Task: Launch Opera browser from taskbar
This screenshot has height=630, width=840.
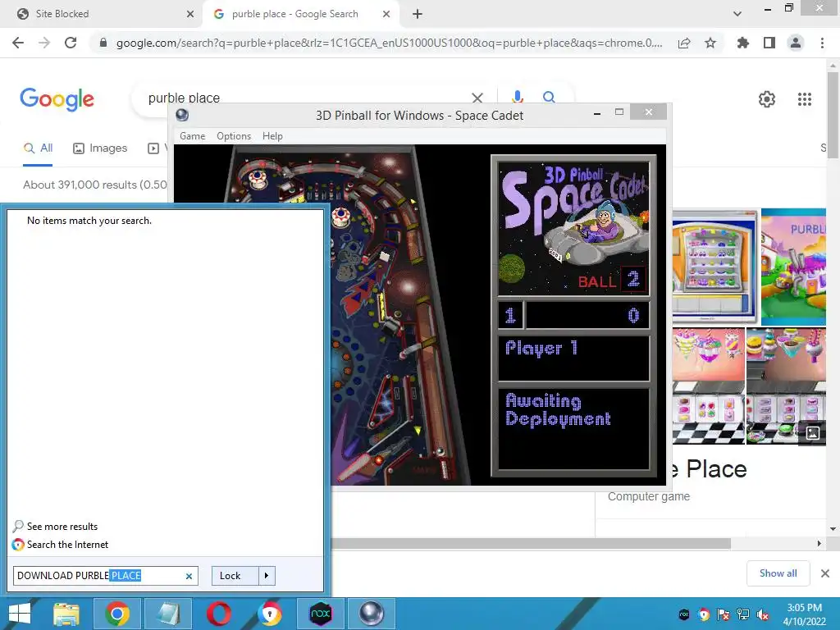Action: 218,614
